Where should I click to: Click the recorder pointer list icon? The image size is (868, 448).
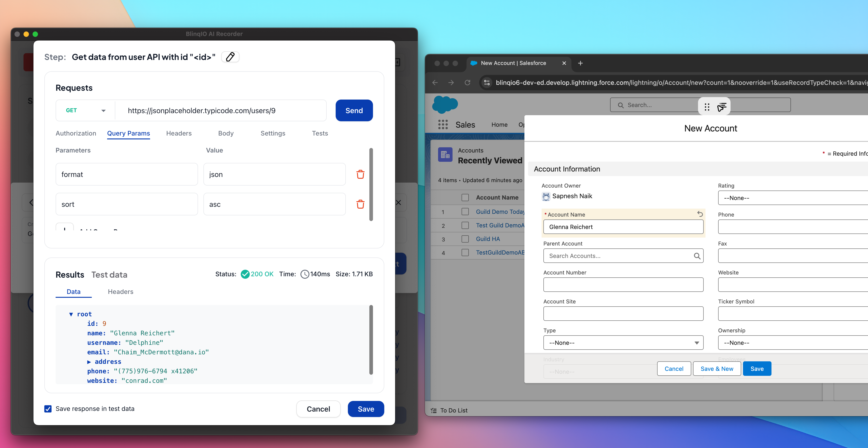pos(722,107)
